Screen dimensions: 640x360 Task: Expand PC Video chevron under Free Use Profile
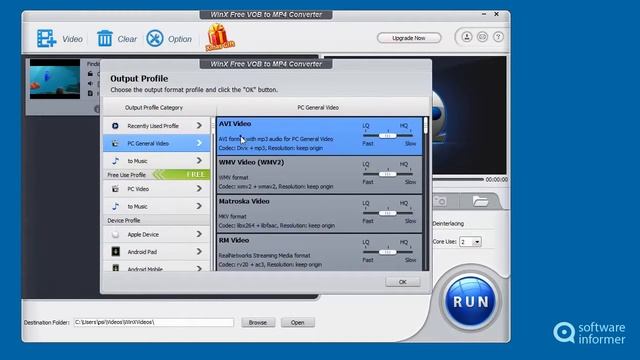pos(199,189)
